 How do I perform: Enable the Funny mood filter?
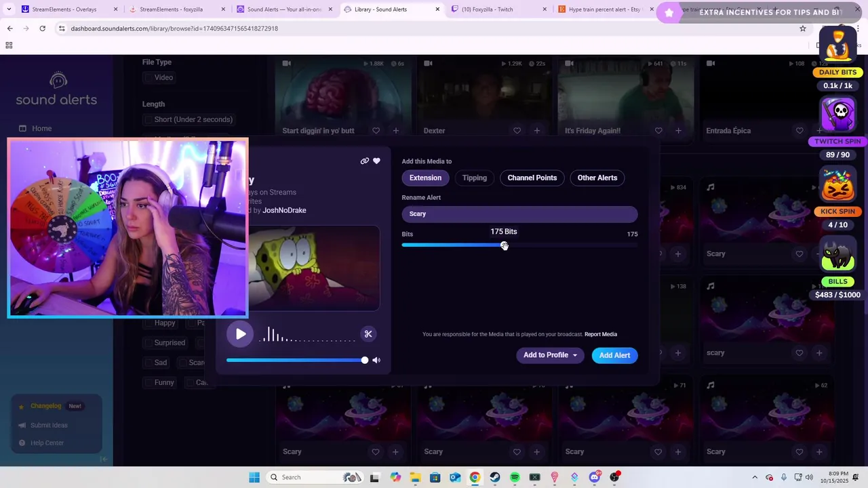[x=148, y=382]
